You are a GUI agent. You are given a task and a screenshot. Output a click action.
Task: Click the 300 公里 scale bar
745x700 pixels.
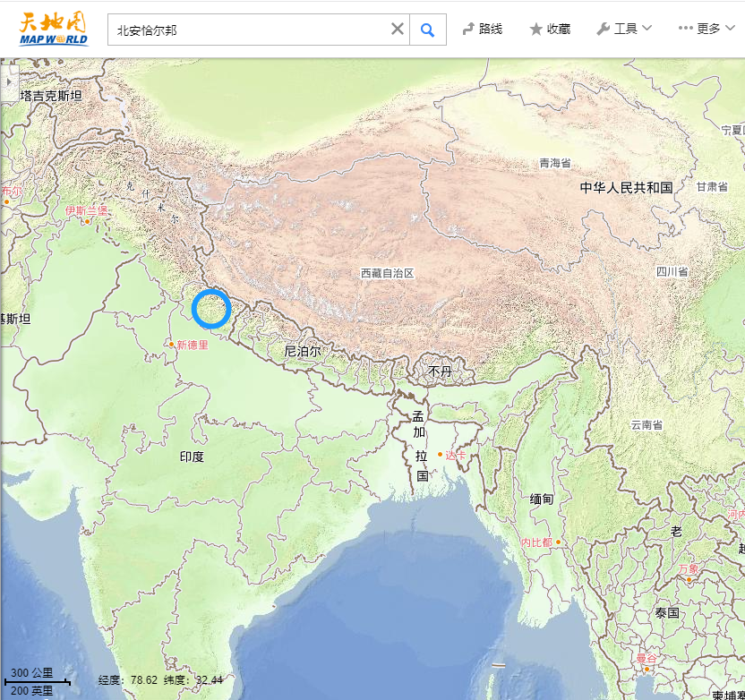[x=36, y=679]
